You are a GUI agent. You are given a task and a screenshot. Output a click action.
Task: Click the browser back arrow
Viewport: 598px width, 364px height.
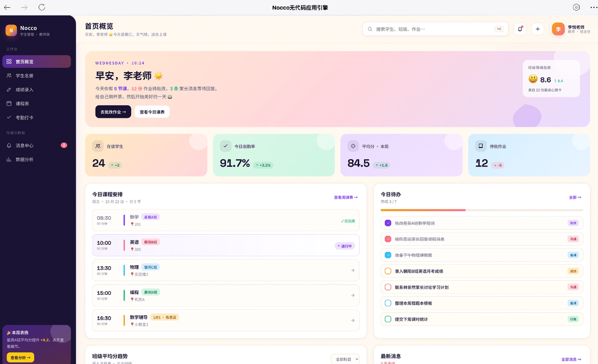(x=7, y=7)
